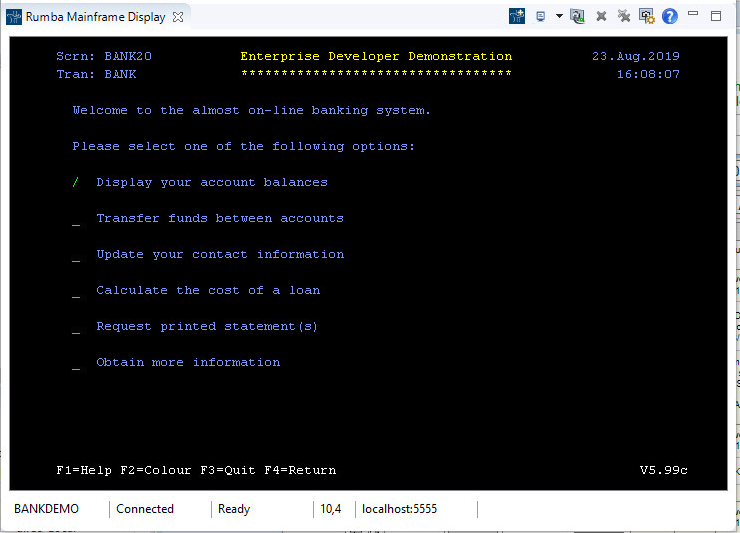Click the Rumba icon on the tab
The image size is (740, 533).
(x=14, y=17)
